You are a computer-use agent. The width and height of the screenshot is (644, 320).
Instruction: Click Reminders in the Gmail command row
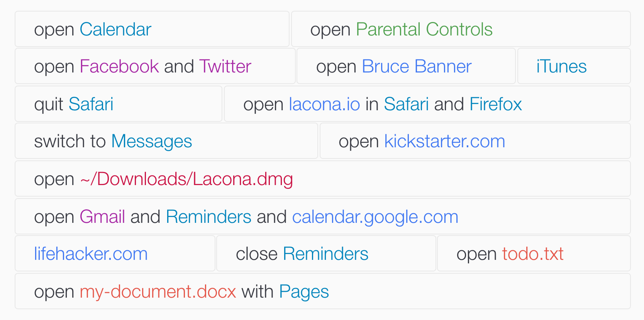(208, 217)
